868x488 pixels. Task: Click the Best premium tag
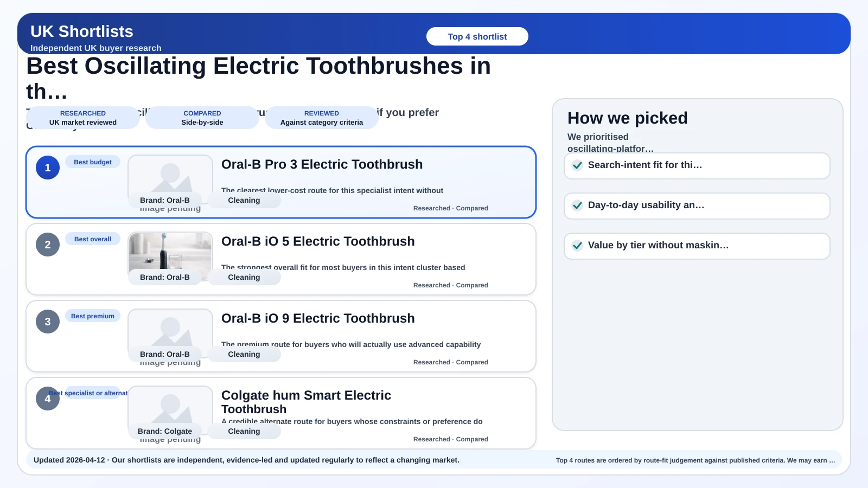coord(93,316)
